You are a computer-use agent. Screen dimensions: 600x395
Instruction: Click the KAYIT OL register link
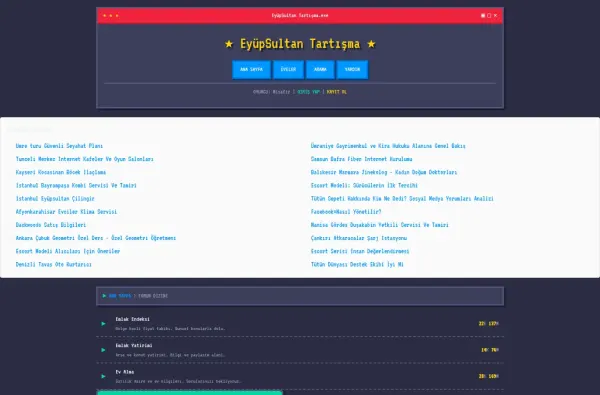pos(337,92)
